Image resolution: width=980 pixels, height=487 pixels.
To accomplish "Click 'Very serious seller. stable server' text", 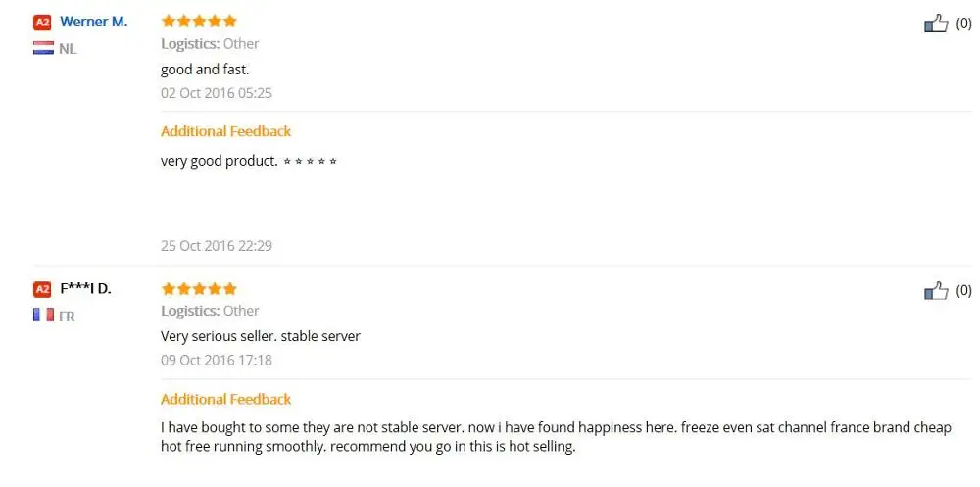I will pos(261,336).
